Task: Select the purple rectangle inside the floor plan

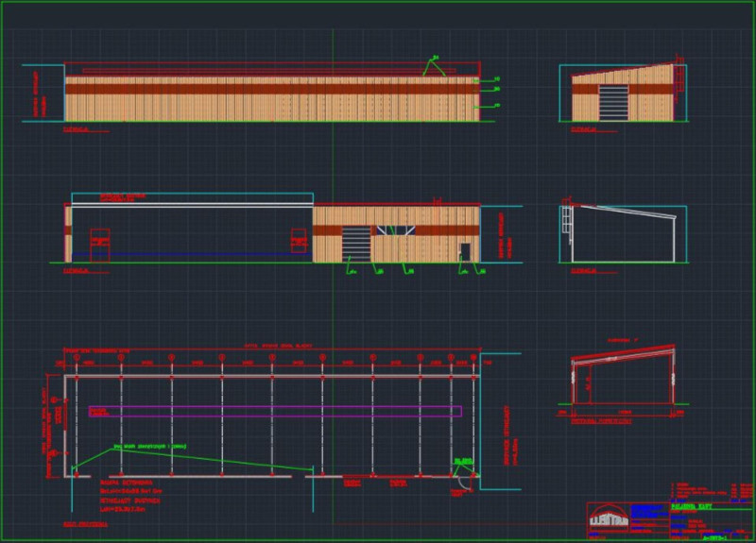Action: click(x=275, y=412)
